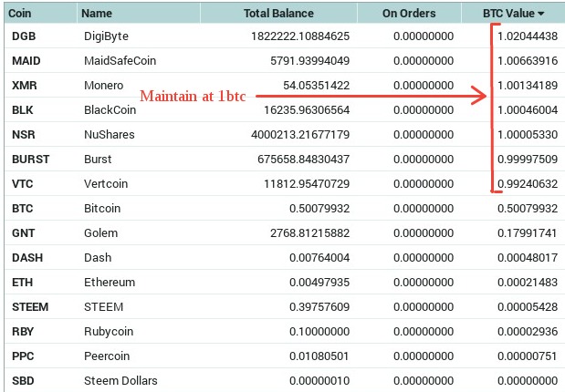Select the ETH coin symbol
This screenshot has height=392, width=565.
pos(22,283)
